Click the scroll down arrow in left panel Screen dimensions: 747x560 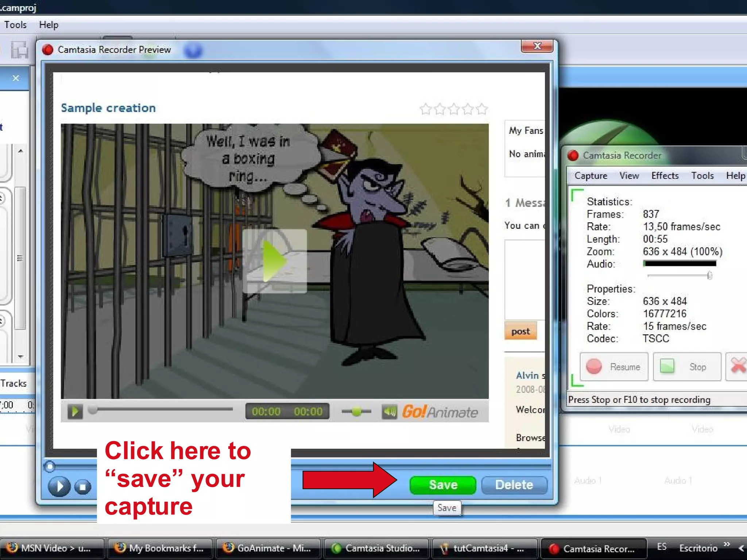[x=20, y=357]
